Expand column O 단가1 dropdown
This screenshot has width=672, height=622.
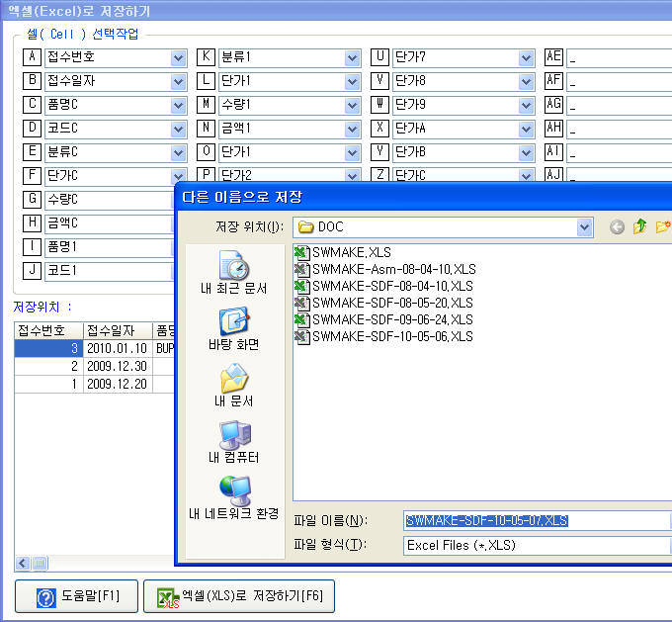tap(352, 152)
